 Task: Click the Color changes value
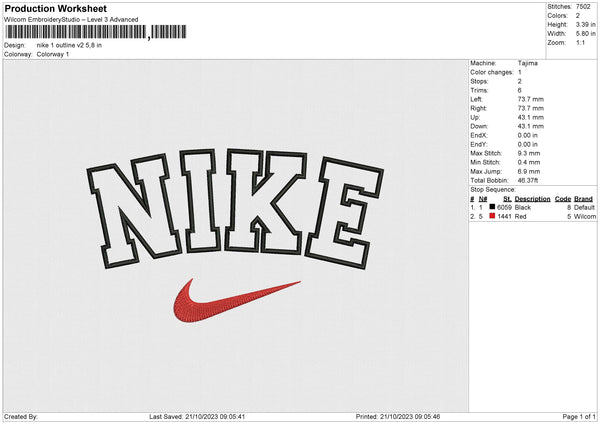[520, 72]
